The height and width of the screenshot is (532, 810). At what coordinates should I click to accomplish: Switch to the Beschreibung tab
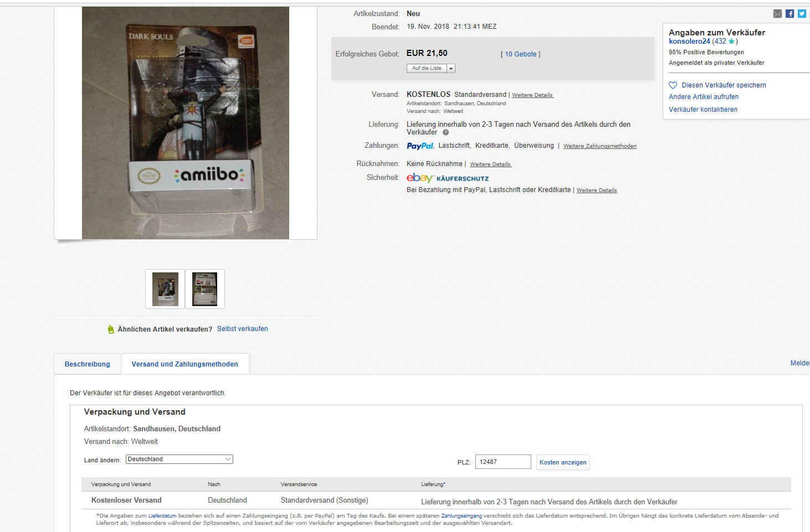88,364
